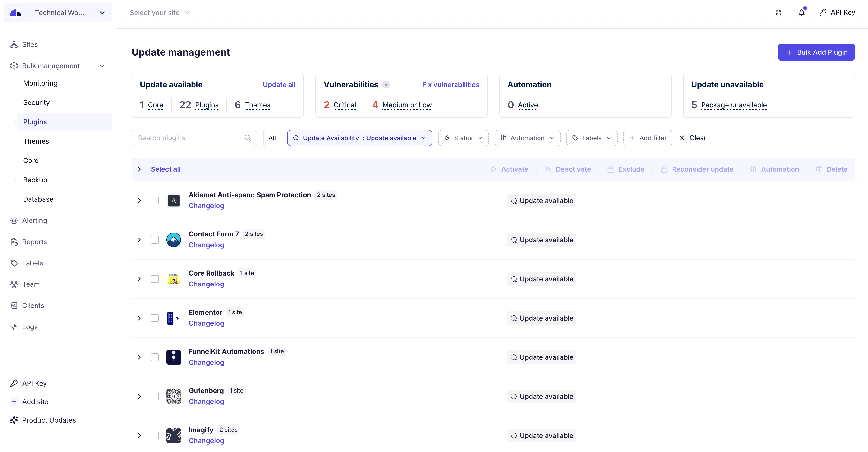Open Imagify Changelog link

pos(206,441)
